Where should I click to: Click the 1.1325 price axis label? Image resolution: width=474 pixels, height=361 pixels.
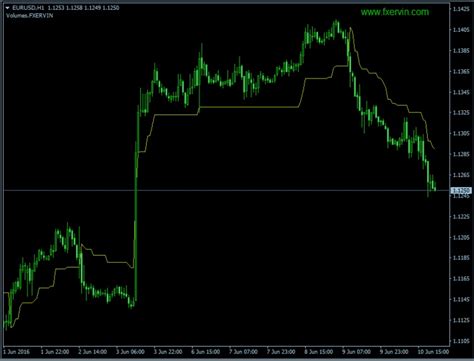(461, 113)
